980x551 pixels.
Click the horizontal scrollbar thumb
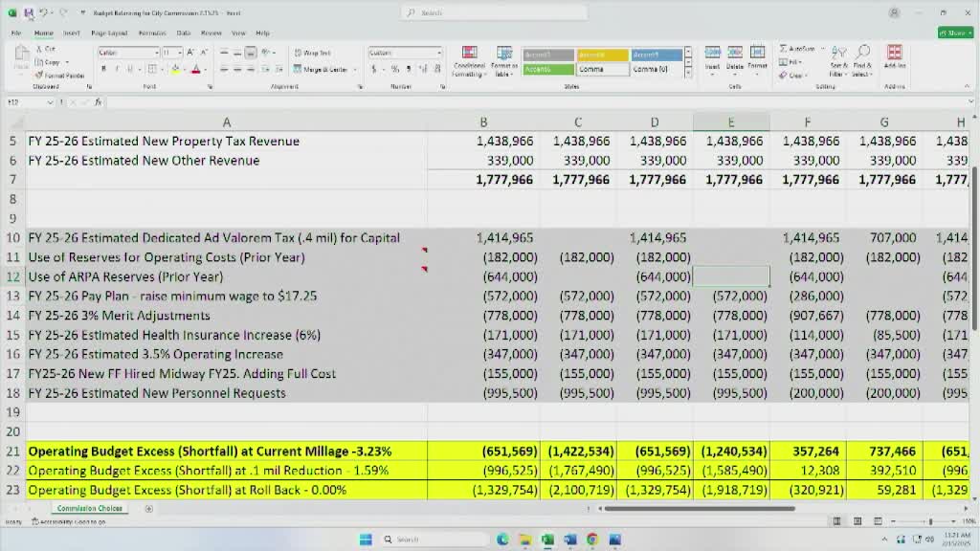point(700,509)
